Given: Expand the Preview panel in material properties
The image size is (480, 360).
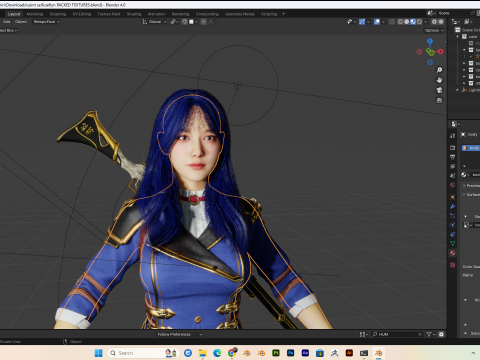Looking at the screenshot, I should click(x=471, y=185).
